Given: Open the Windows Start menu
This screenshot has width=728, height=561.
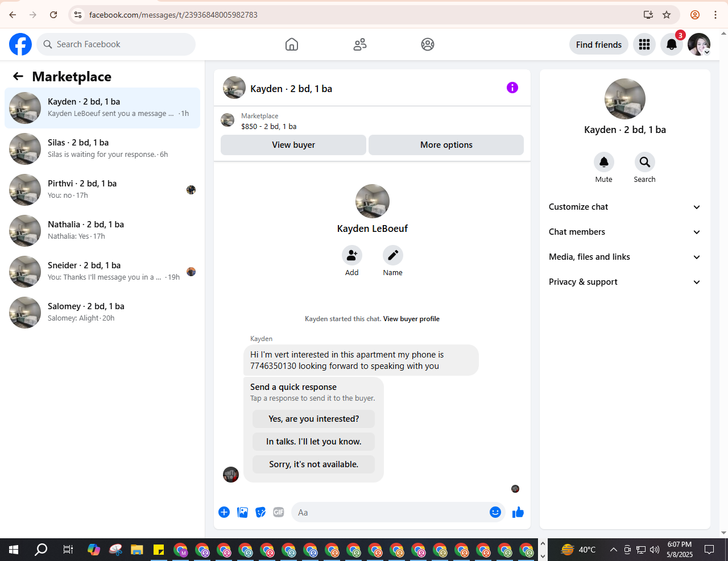Looking at the screenshot, I should (14, 550).
